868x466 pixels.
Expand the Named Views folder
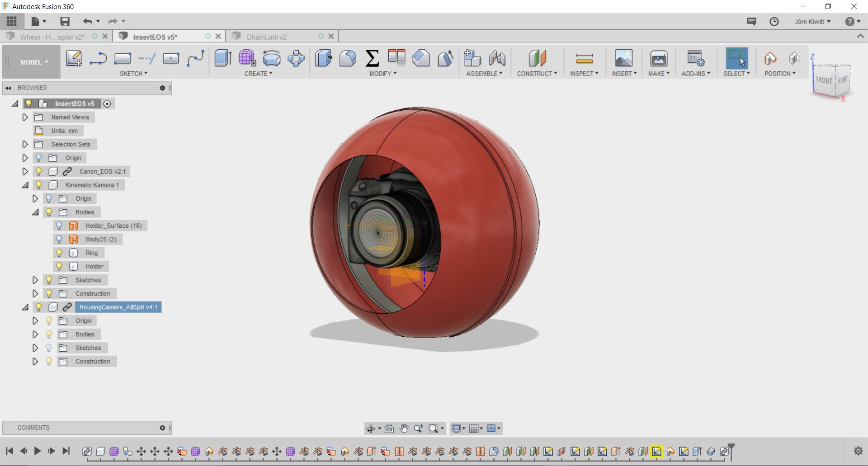pyautogui.click(x=25, y=117)
